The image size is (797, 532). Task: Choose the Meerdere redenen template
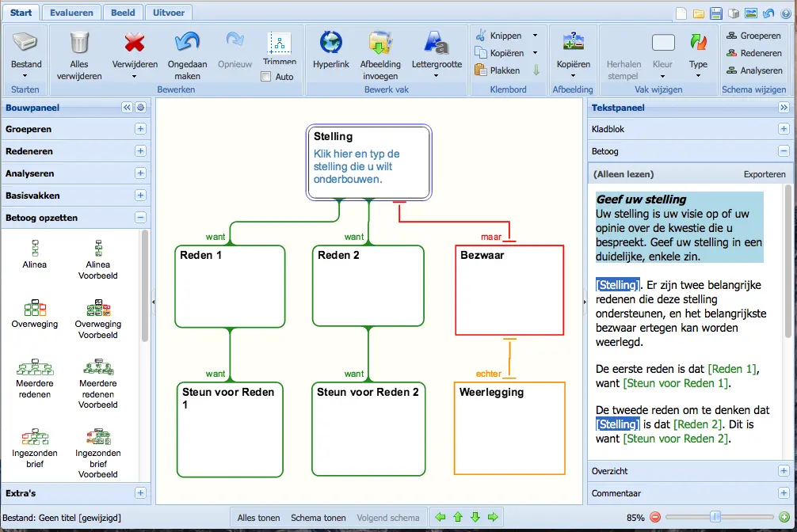(x=35, y=367)
